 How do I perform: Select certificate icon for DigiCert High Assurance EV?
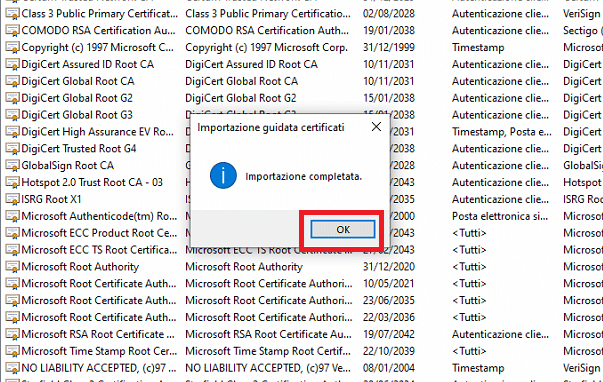[x=12, y=132]
